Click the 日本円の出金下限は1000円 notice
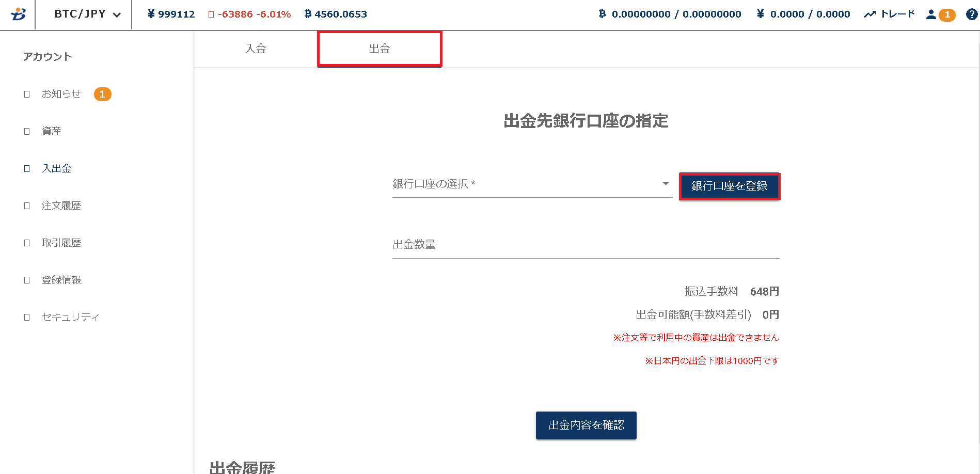 pos(712,361)
